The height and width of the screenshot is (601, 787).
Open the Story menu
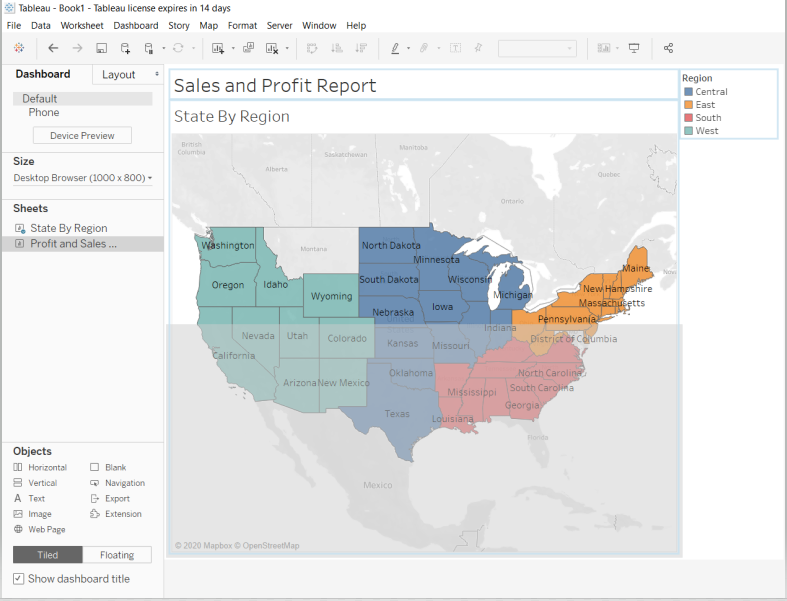[179, 26]
